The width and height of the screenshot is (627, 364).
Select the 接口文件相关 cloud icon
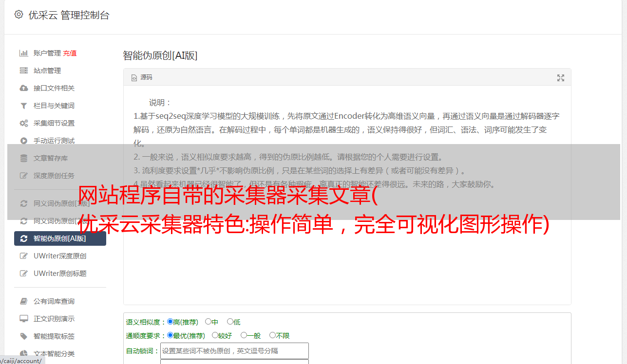[23, 88]
